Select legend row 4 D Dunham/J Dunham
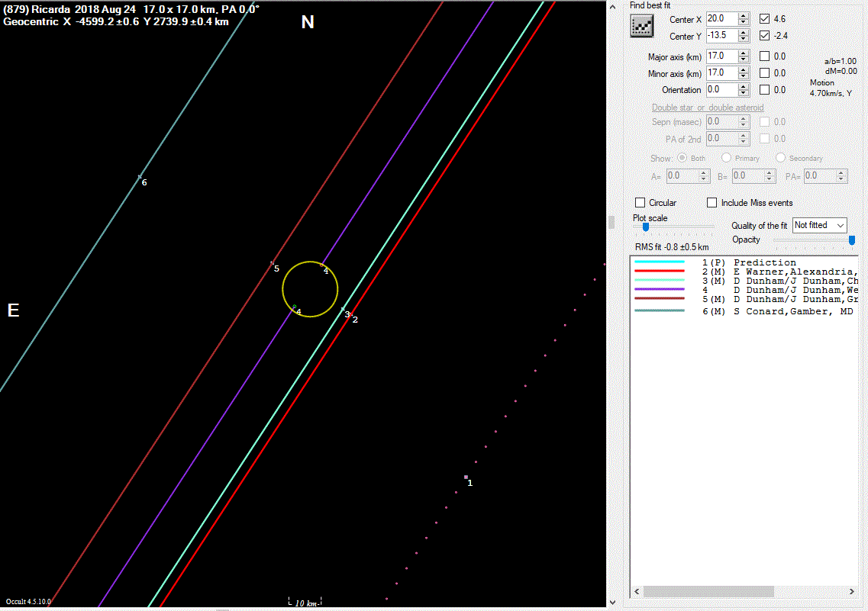The height and width of the screenshot is (611, 868). click(x=744, y=290)
